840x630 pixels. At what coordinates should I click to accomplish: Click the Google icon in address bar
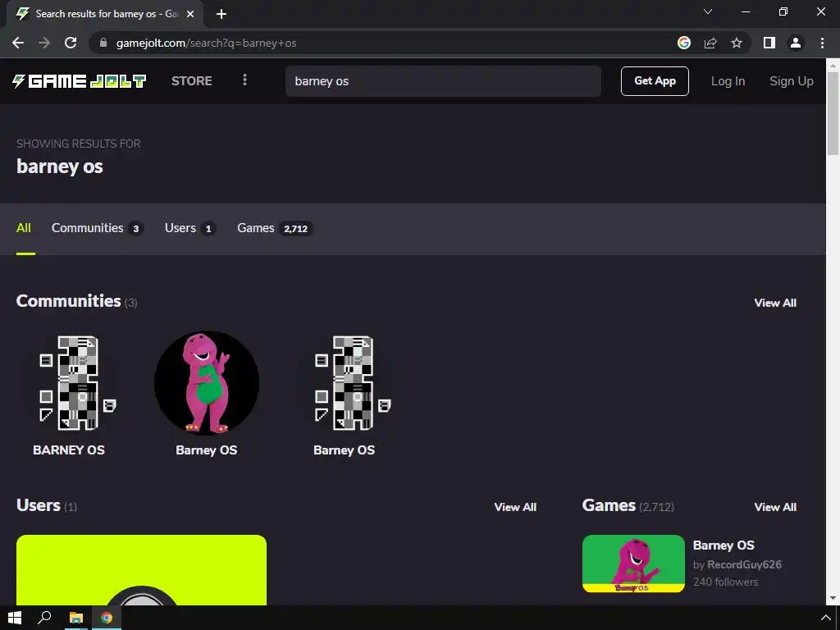684,43
